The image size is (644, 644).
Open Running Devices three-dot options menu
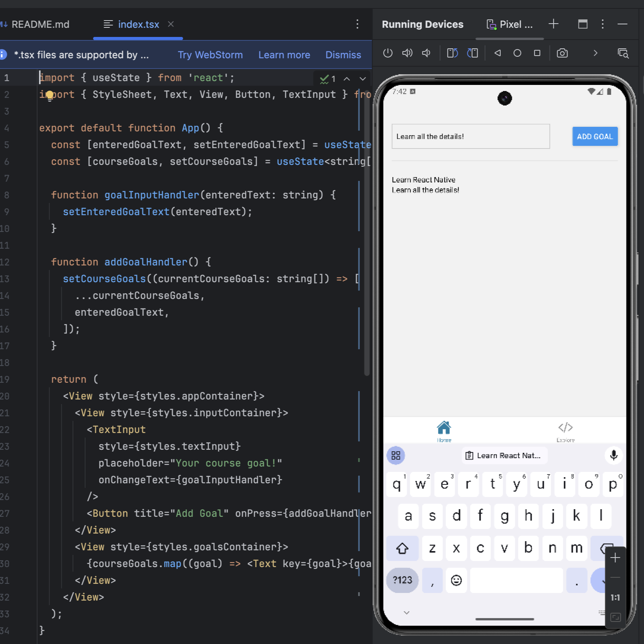click(x=602, y=24)
